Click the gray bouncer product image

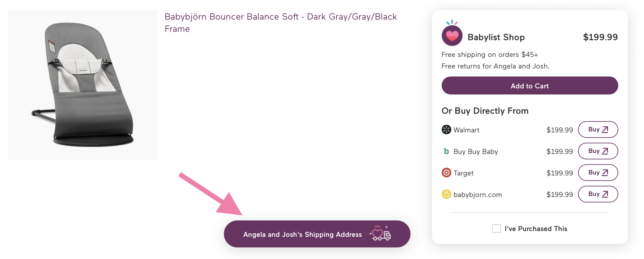(83, 85)
